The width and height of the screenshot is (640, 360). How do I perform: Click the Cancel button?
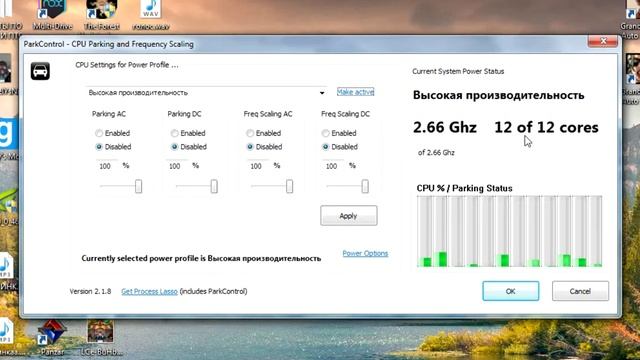tap(580, 291)
